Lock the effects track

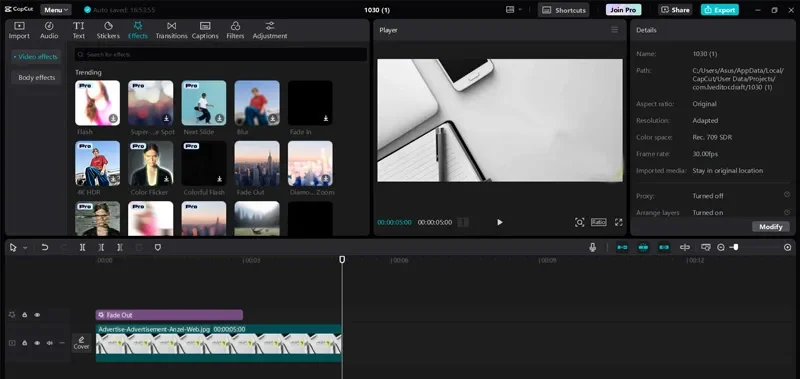(x=24, y=315)
